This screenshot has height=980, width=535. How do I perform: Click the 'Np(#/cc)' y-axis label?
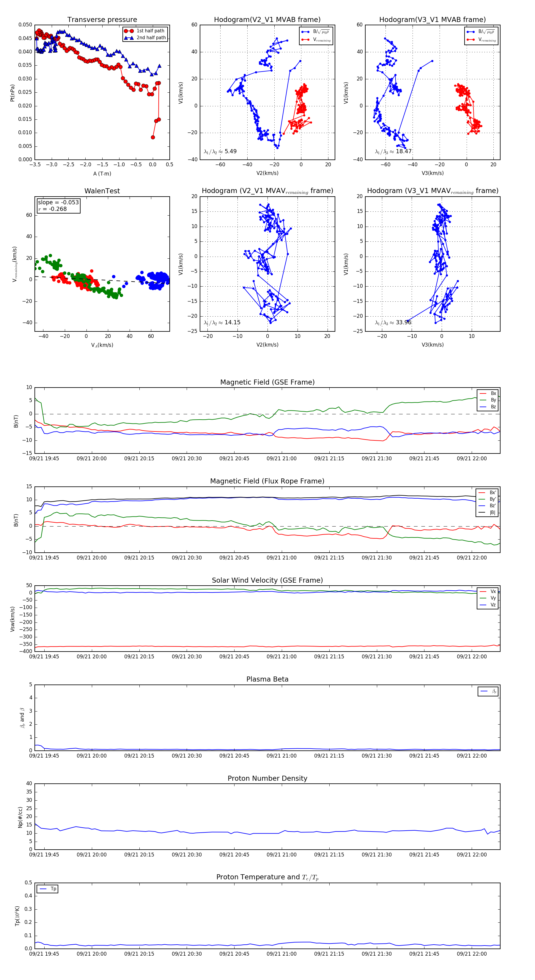pos(20,817)
